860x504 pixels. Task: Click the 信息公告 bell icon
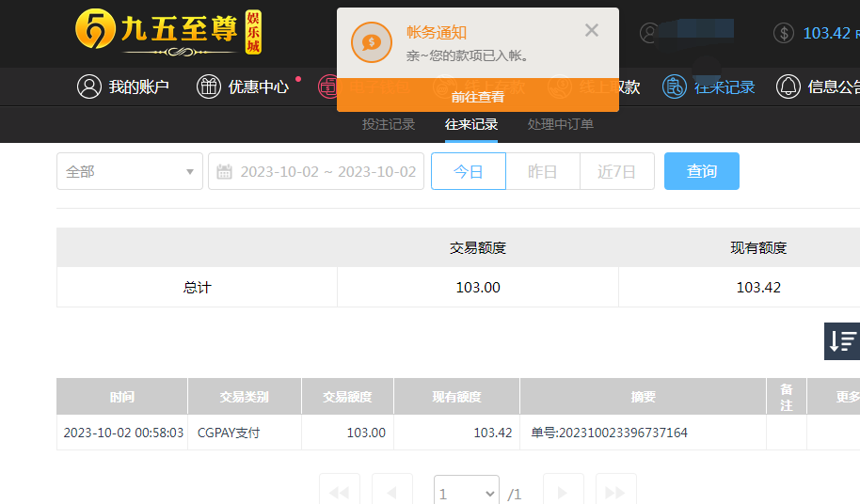click(788, 87)
